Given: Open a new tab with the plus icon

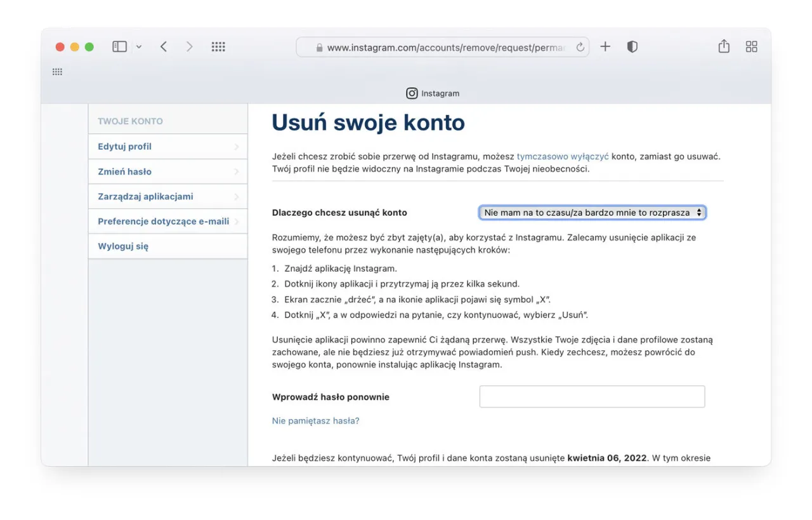Looking at the screenshot, I should [x=605, y=47].
